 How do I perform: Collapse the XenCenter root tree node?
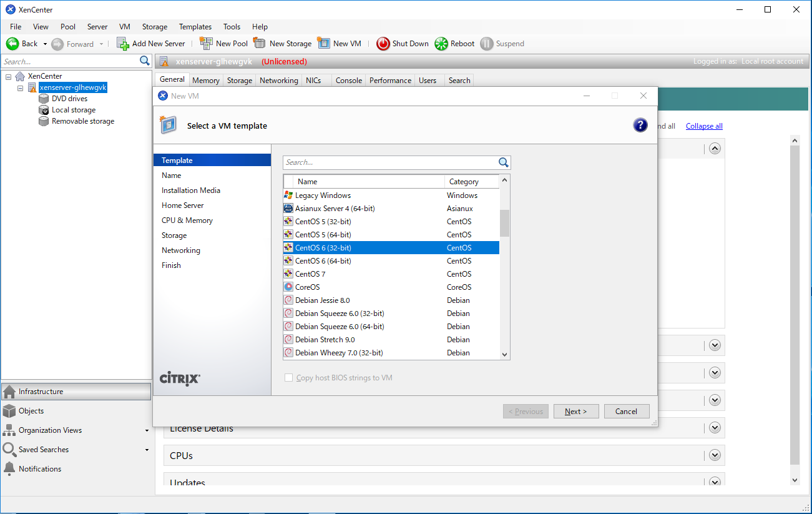click(9, 76)
